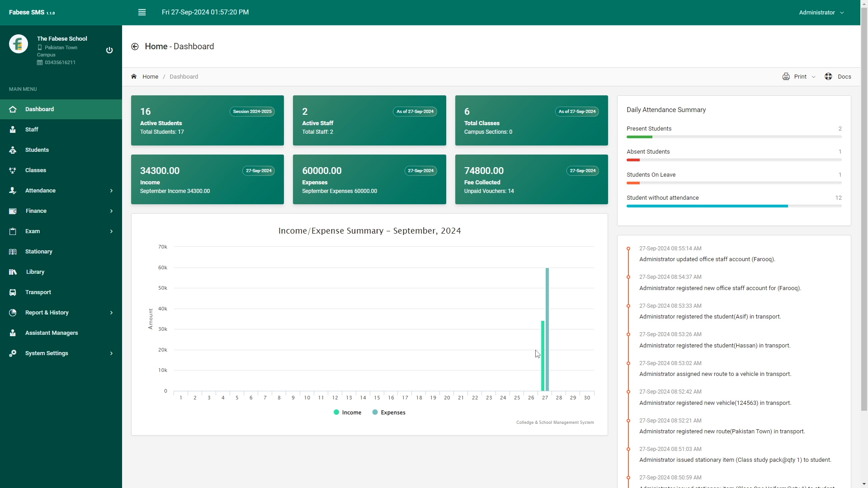
Task: Click the Colledge & School Management System credit
Action: (555, 422)
